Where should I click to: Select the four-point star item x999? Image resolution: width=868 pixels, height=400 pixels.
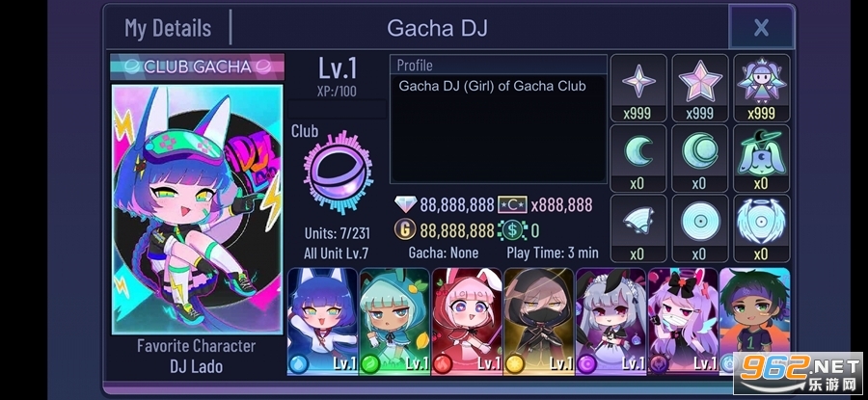(x=638, y=88)
